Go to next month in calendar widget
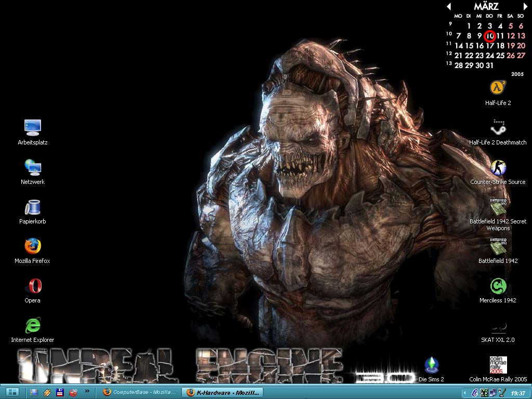 coord(525,6)
